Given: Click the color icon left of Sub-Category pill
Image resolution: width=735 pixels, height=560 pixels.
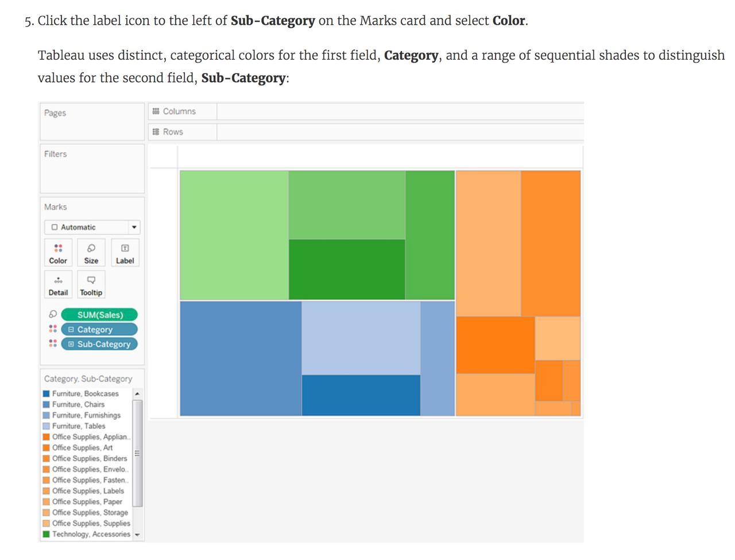Looking at the screenshot, I should tap(53, 343).
